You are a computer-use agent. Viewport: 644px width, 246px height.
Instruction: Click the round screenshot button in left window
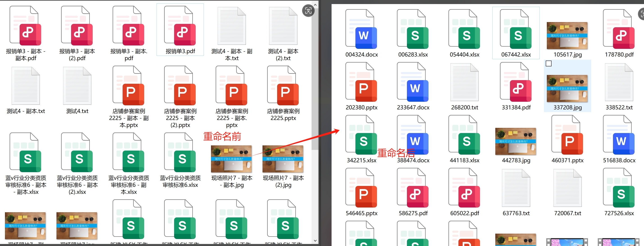308,11
